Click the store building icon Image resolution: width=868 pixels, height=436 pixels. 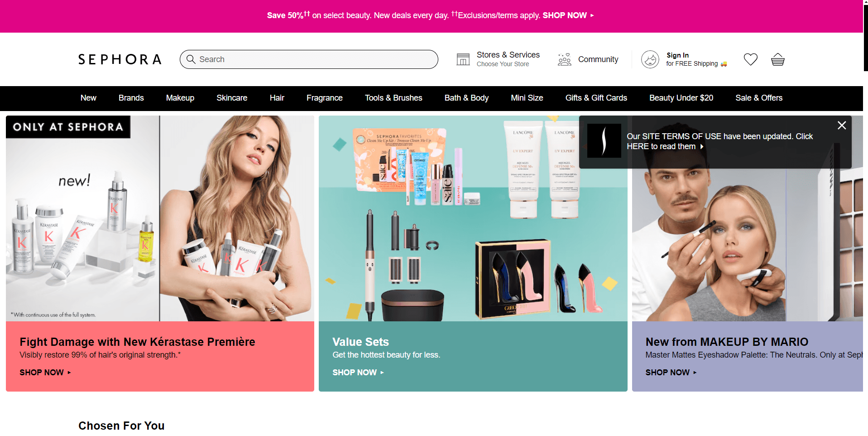click(x=463, y=59)
